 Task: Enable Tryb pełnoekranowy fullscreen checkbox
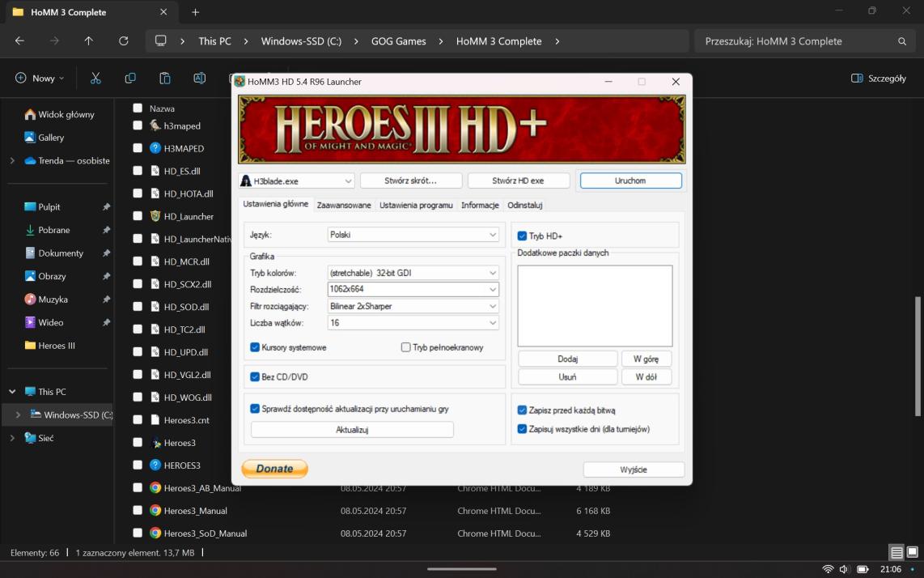pyautogui.click(x=406, y=347)
